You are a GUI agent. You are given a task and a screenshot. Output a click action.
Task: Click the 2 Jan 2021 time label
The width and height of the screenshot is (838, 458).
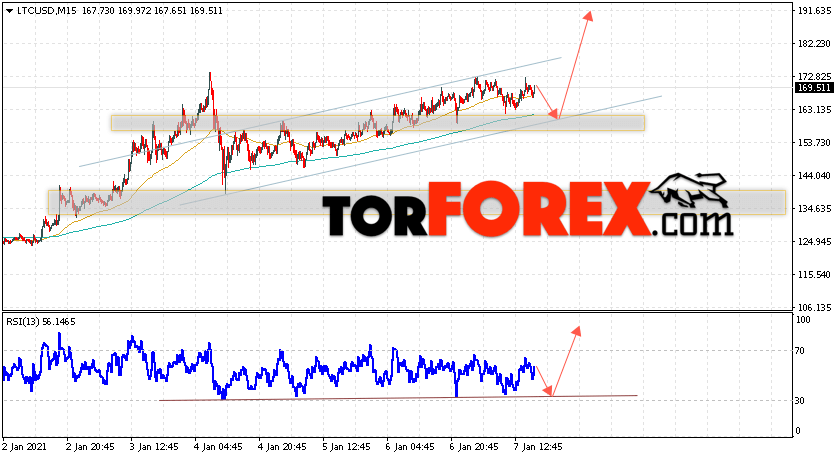tap(25, 447)
